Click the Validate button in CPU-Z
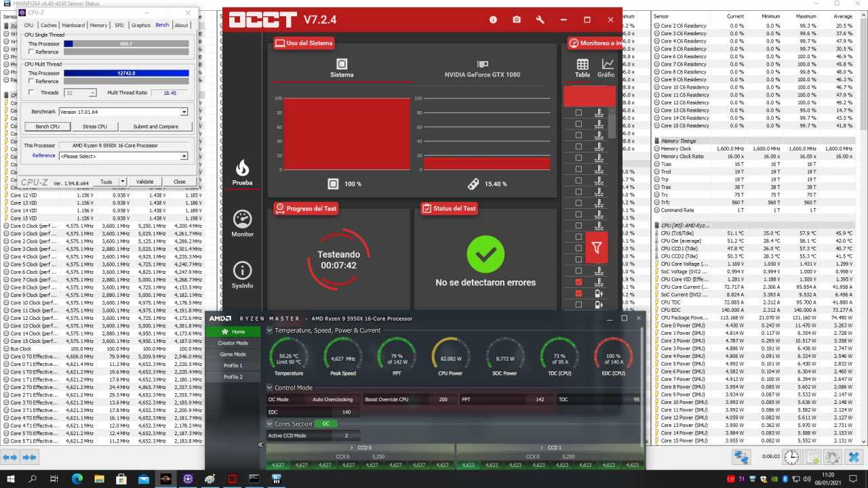This screenshot has height=488, width=868. (x=144, y=182)
